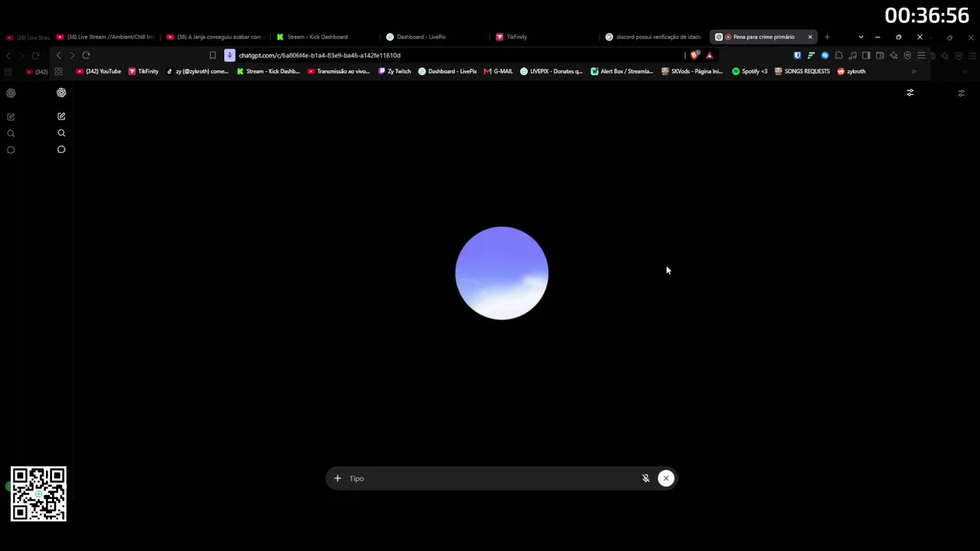The height and width of the screenshot is (551, 980).
Task: Open the "Dashboard - LivePix" tab
Action: click(421, 37)
